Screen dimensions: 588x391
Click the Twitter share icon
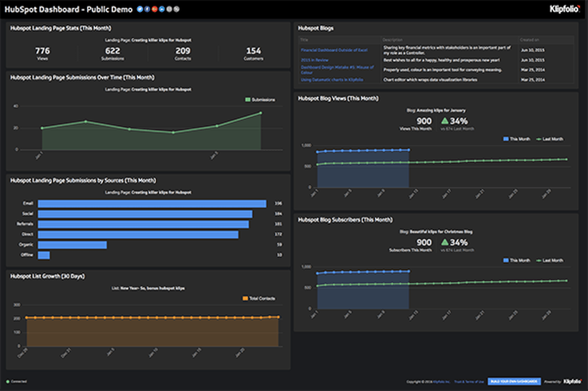[x=140, y=9]
